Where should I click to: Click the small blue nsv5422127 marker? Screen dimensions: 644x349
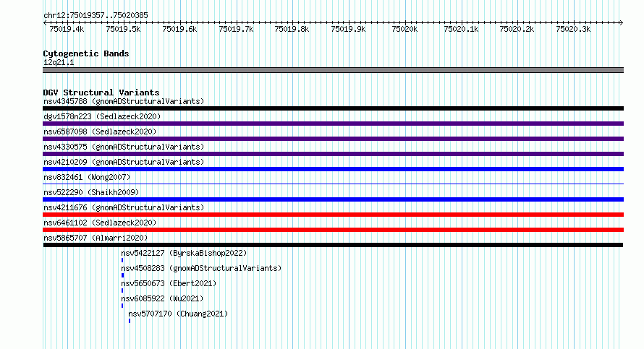122,260
